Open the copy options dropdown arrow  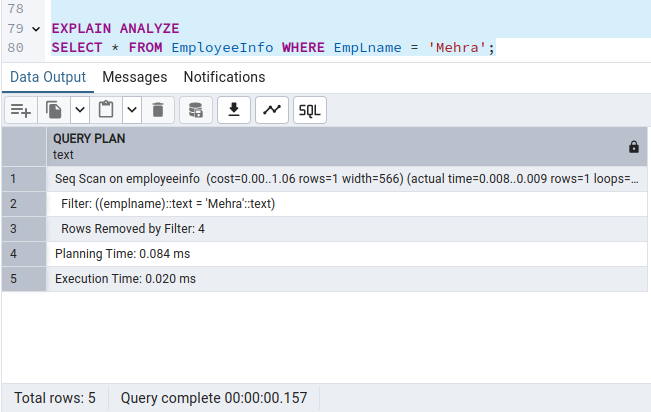(x=80, y=110)
